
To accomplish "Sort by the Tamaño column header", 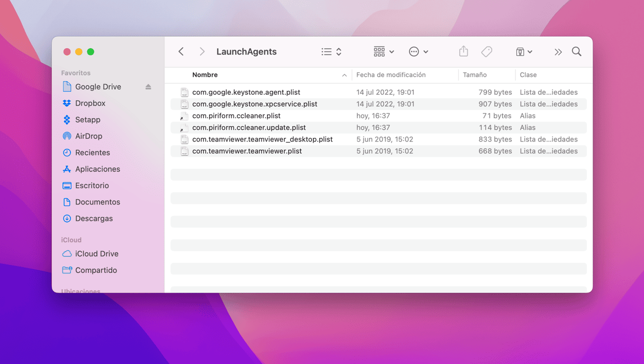I will pos(475,75).
